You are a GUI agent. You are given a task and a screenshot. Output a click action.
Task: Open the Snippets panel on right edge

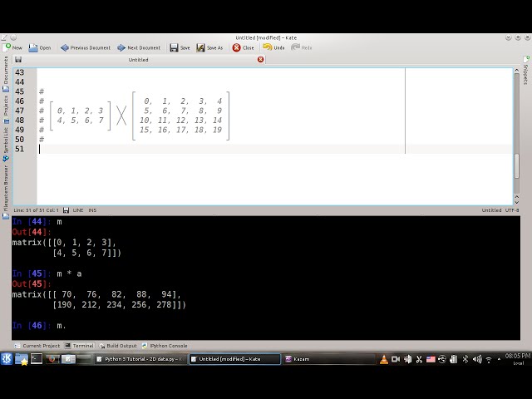525,71
